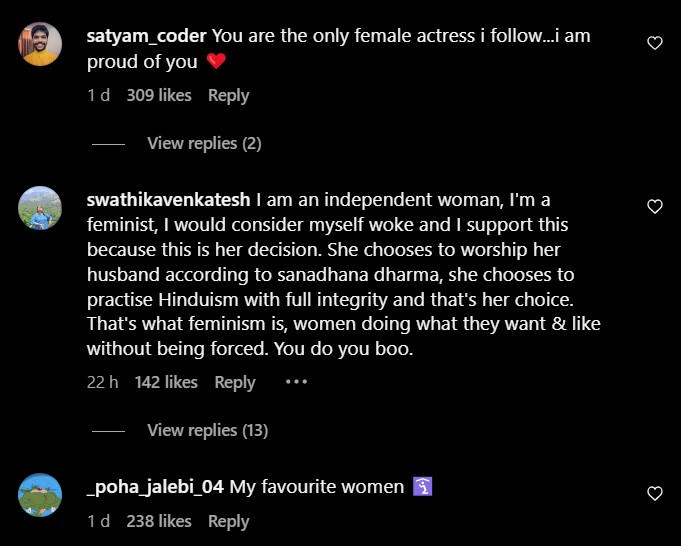Open _poha_jalebi_04's profile picture
The image size is (681, 546).
coord(41,494)
